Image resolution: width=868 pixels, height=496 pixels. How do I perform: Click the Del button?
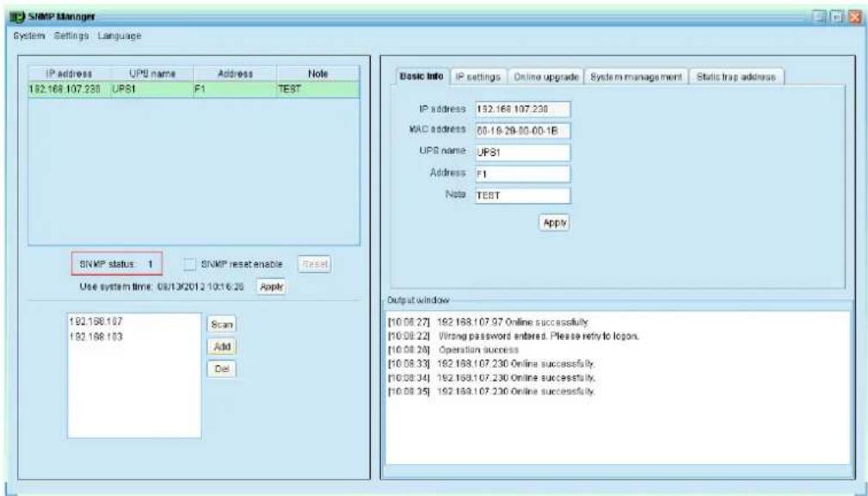click(x=221, y=369)
